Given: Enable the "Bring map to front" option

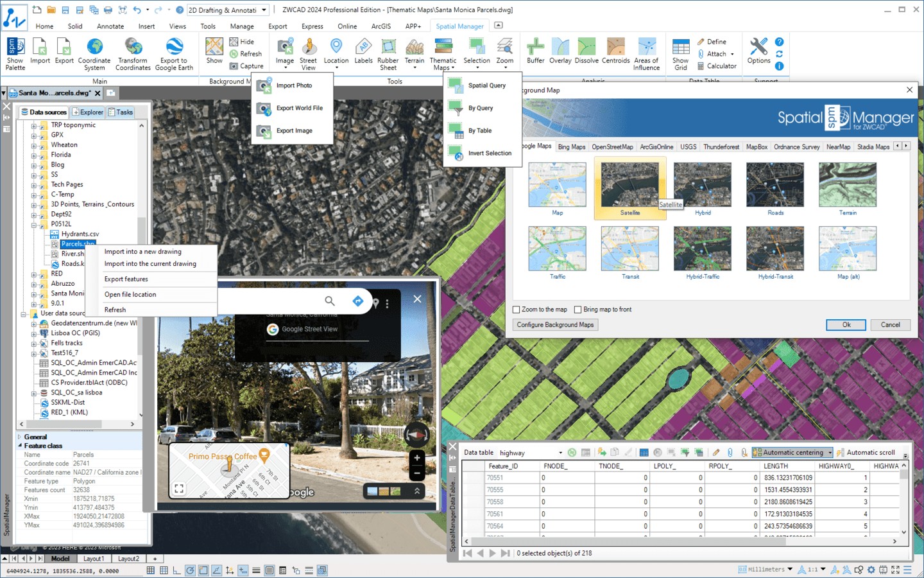Looking at the screenshot, I should point(577,309).
